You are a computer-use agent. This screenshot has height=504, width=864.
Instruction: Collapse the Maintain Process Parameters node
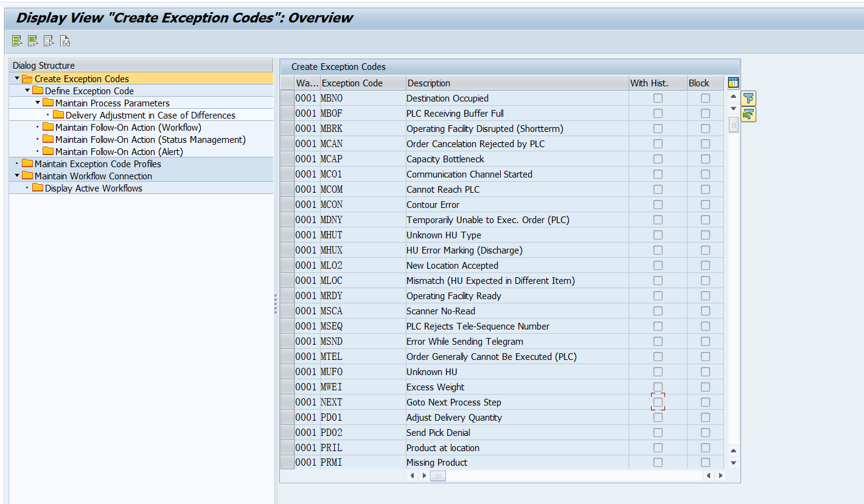(38, 103)
